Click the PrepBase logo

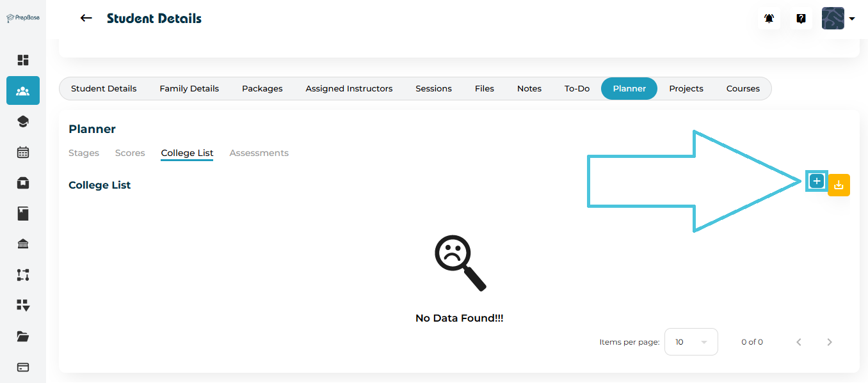[x=23, y=18]
